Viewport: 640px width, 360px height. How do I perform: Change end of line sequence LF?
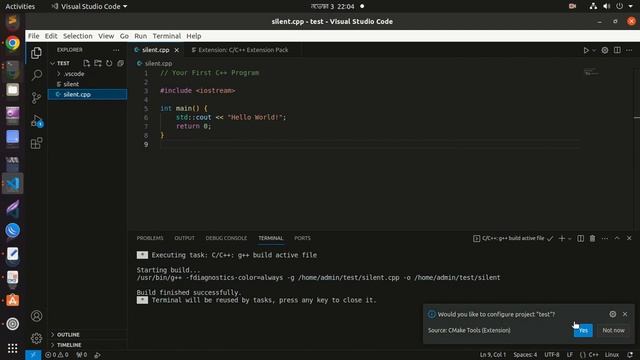(x=570, y=355)
